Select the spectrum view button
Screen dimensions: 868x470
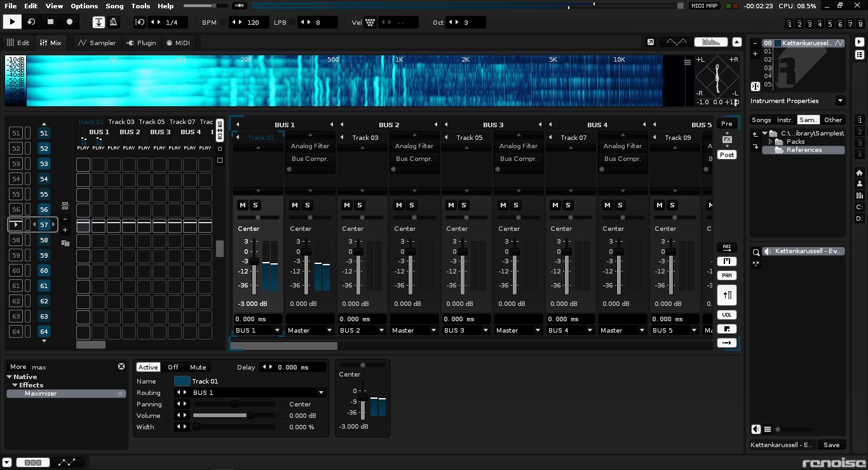tap(711, 42)
